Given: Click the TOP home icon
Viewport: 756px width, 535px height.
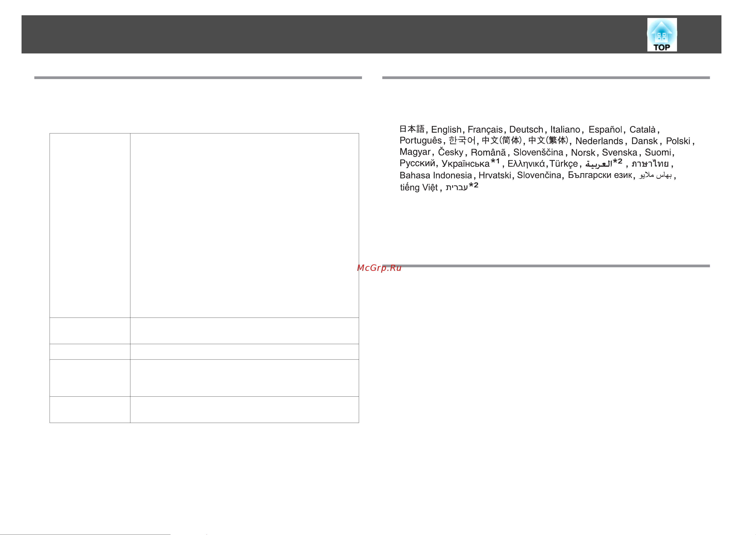Looking at the screenshot, I should 662,35.
